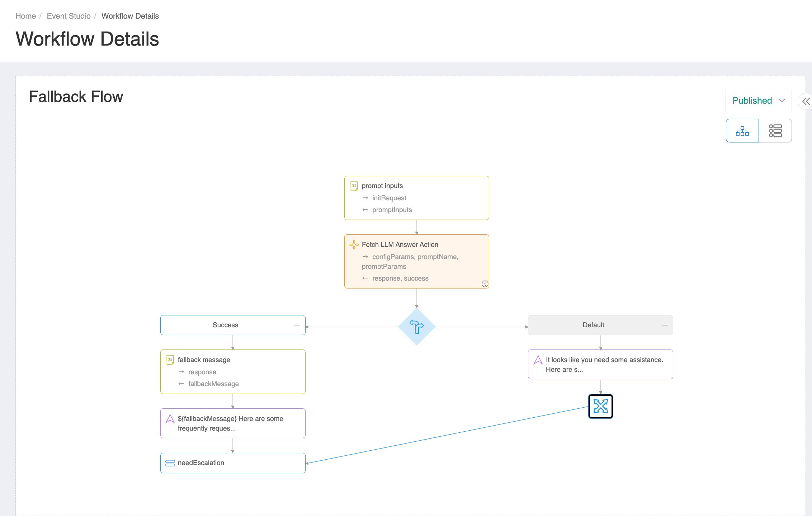
Task: Open Event Studio breadcrumb link
Action: coord(69,16)
